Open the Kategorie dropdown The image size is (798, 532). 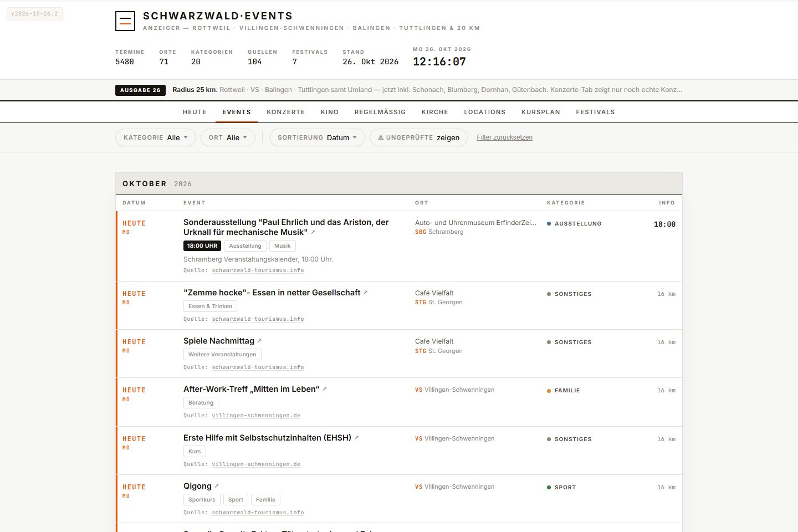(x=156, y=137)
